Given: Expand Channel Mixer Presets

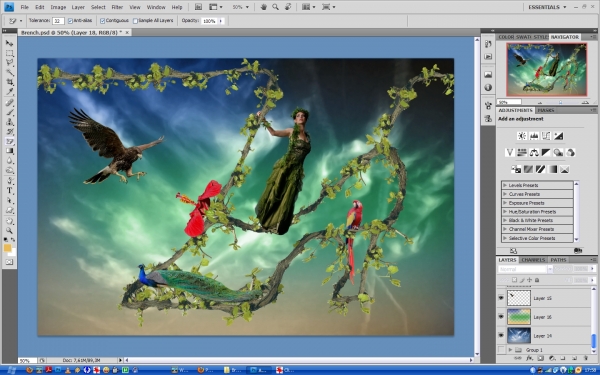Looking at the screenshot, I should (x=505, y=229).
